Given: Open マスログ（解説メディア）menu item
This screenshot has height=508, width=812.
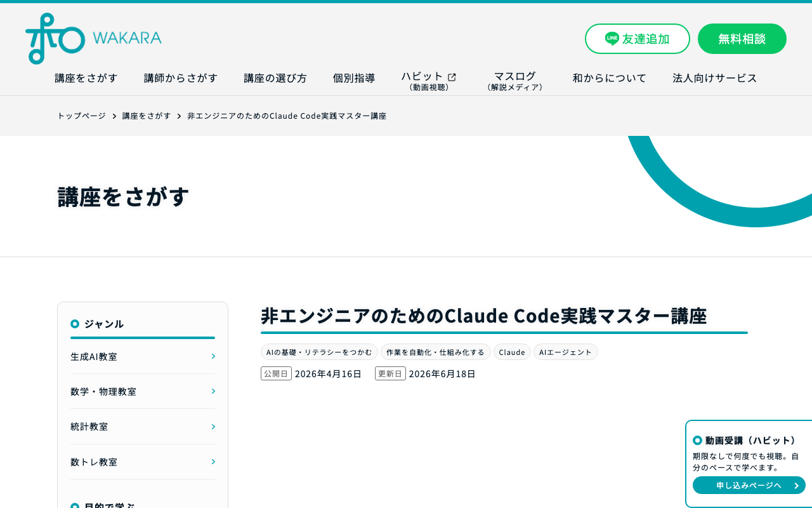Looking at the screenshot, I should pyautogui.click(x=514, y=81).
